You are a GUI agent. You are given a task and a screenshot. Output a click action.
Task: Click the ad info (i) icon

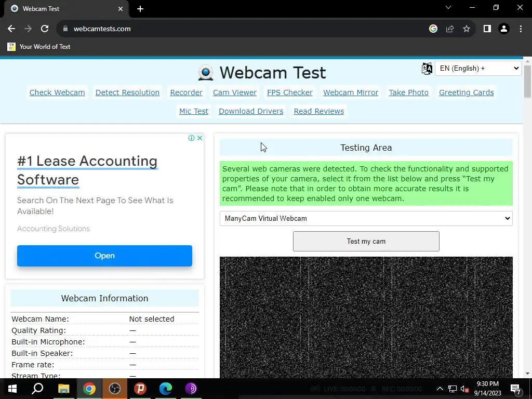[x=191, y=138]
